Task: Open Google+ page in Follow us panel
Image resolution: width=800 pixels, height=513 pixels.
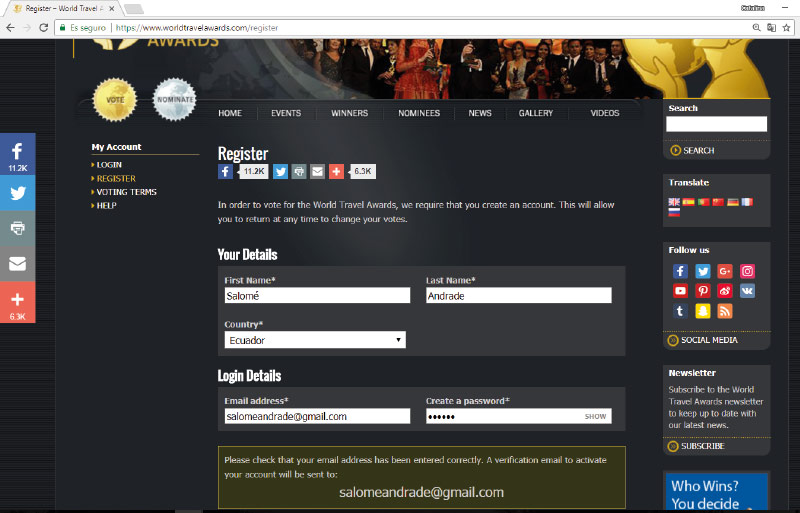Action: 725,271
